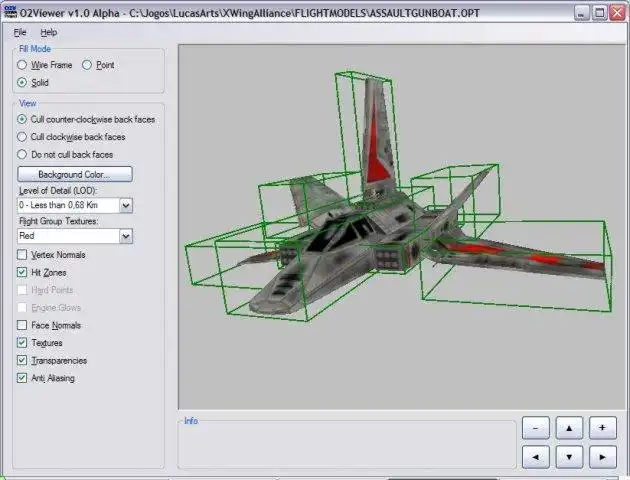Select Wire Frame fill mode
Viewport: 630px width, 480px height.
[x=22, y=65]
